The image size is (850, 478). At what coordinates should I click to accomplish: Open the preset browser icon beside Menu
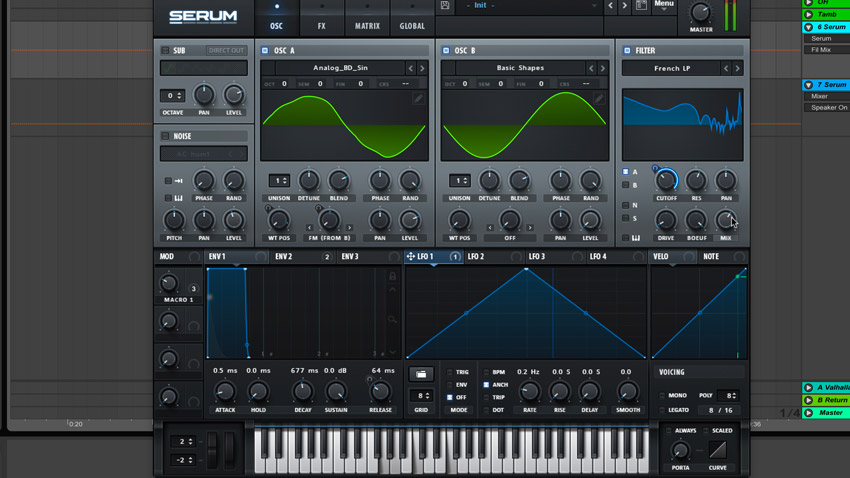click(641, 5)
